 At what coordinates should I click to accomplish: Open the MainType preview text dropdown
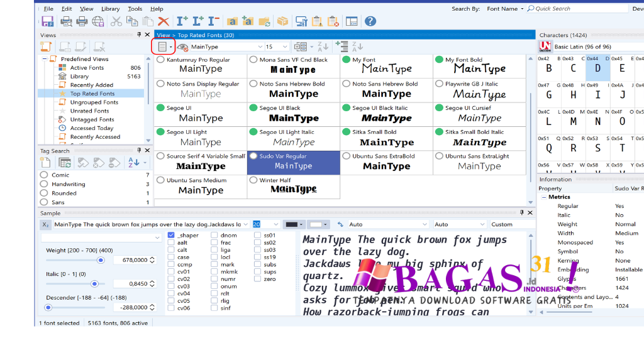pos(260,46)
